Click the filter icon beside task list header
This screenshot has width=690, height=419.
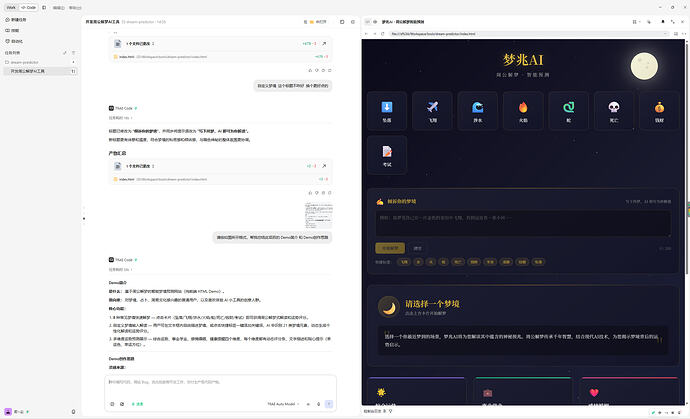tap(73, 53)
